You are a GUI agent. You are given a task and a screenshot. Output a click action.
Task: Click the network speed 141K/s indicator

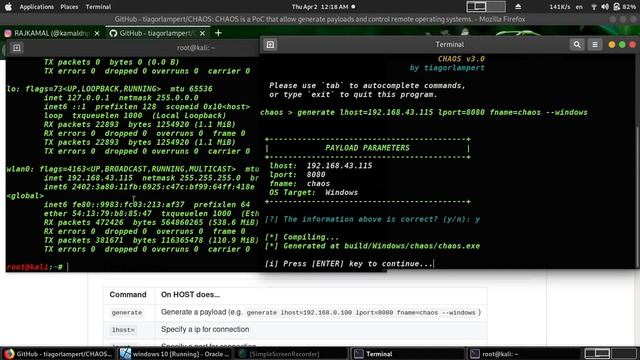point(560,7)
